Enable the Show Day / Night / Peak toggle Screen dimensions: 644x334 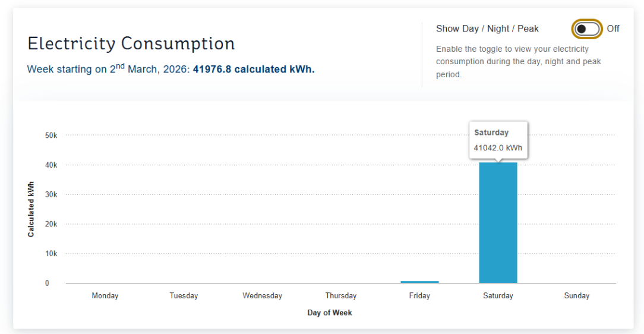(x=587, y=29)
